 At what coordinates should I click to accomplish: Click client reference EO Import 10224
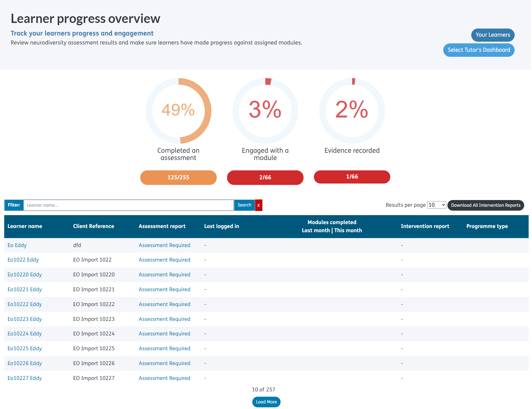pyautogui.click(x=94, y=334)
